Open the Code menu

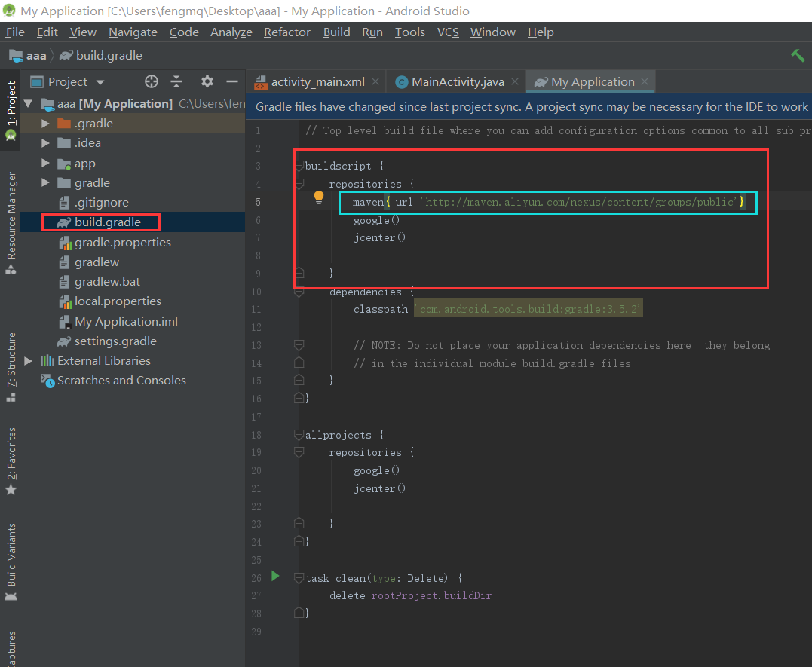[184, 32]
